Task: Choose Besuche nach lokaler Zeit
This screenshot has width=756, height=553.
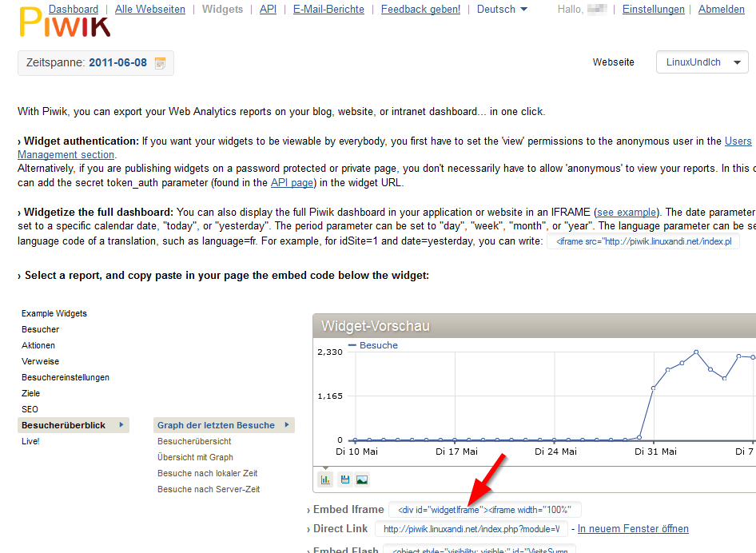Action: tap(208, 473)
